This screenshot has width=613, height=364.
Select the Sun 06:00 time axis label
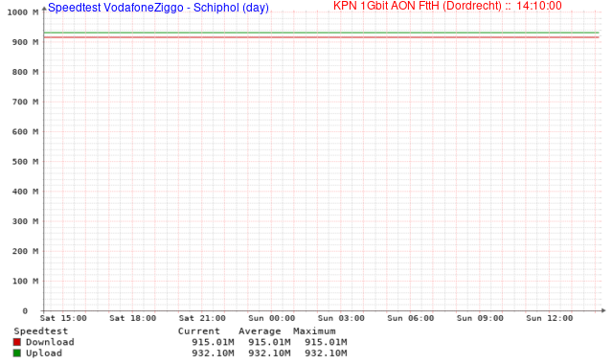(x=411, y=318)
